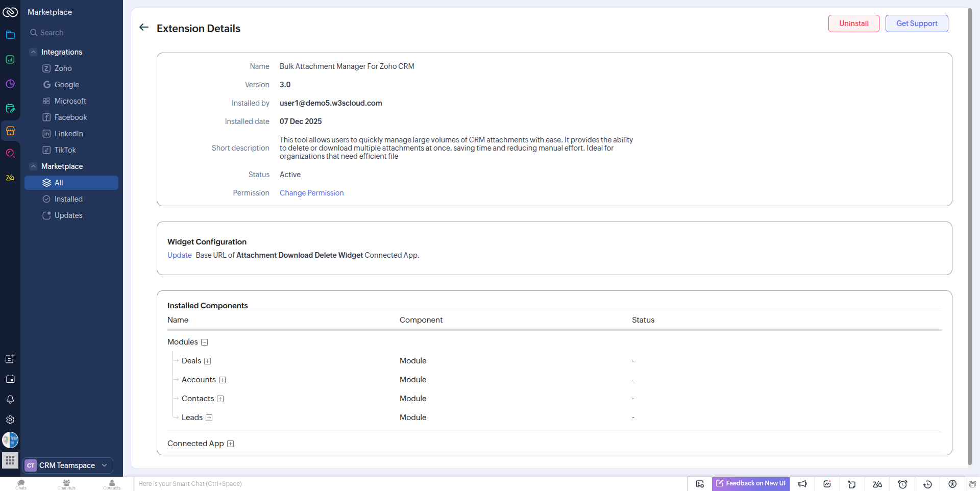Viewport: 980px width, 491px height.
Task: Open the calendar icon in left rail
Action: tap(10, 379)
